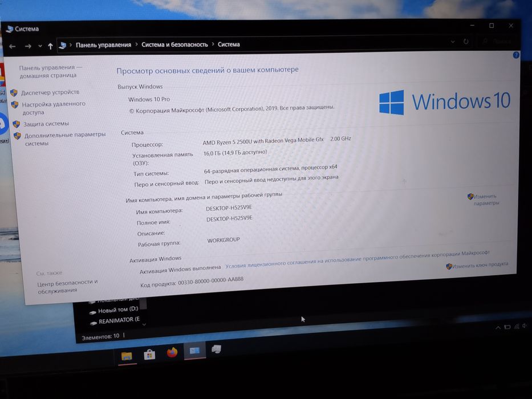Click shield icon beside 'Диспетчер устройств'
Viewport: 532px width, 399px height.
(14, 92)
